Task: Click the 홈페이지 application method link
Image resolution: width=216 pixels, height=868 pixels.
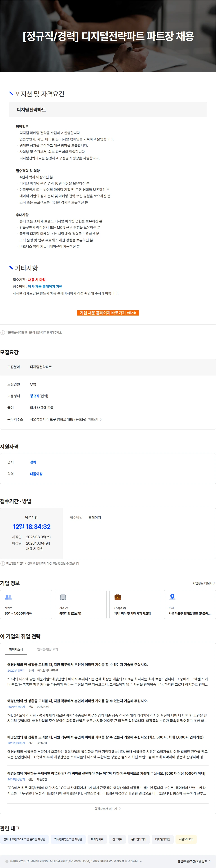Action: [x=94, y=518]
